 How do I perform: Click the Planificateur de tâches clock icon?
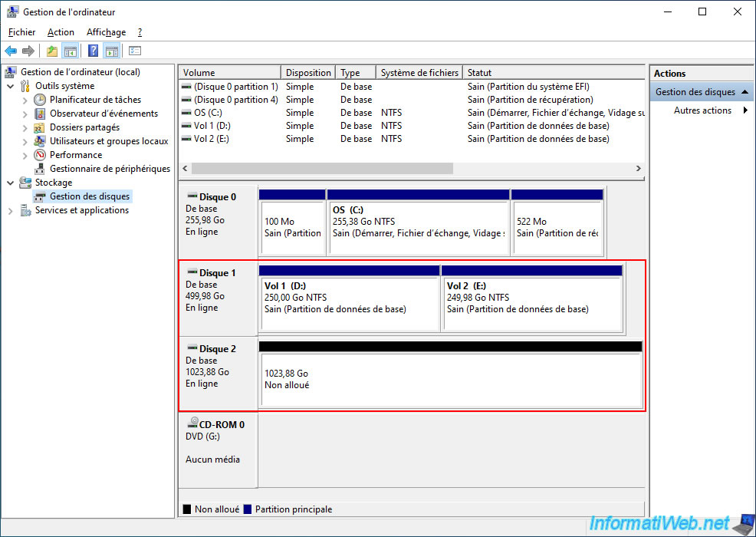(x=41, y=100)
